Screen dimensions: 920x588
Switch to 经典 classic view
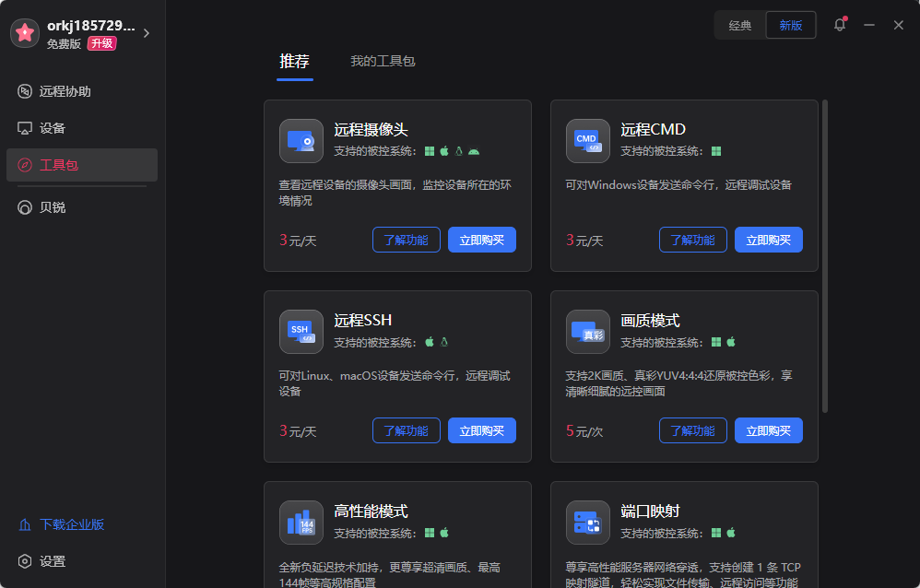(739, 25)
